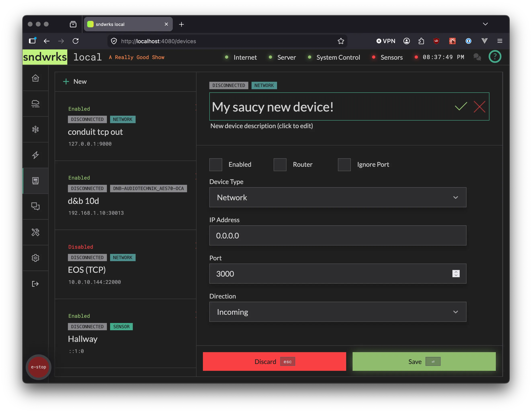Click the IP Address input field
Image resolution: width=532 pixels, height=413 pixels.
coord(338,235)
